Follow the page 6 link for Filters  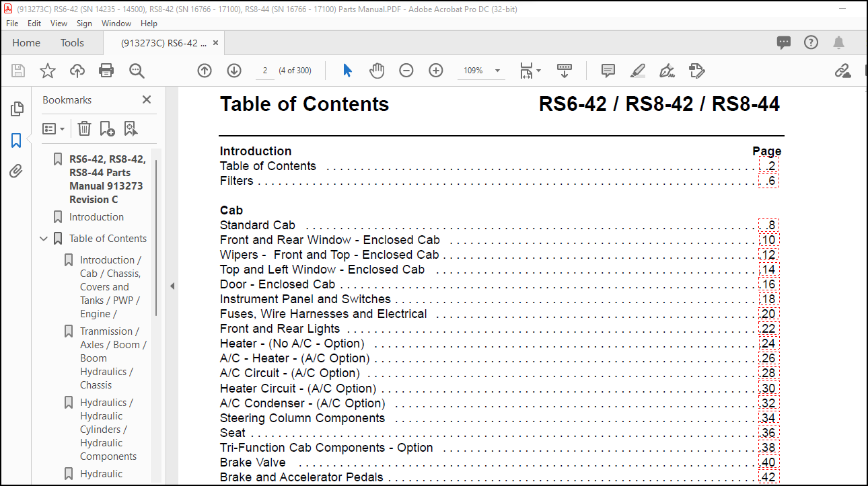coord(768,181)
